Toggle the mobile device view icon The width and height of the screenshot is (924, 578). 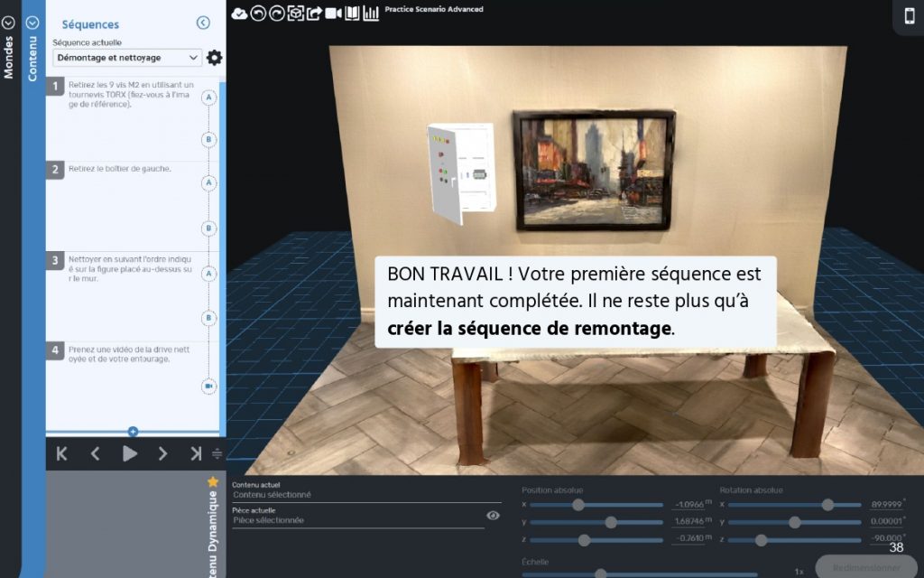(x=909, y=16)
